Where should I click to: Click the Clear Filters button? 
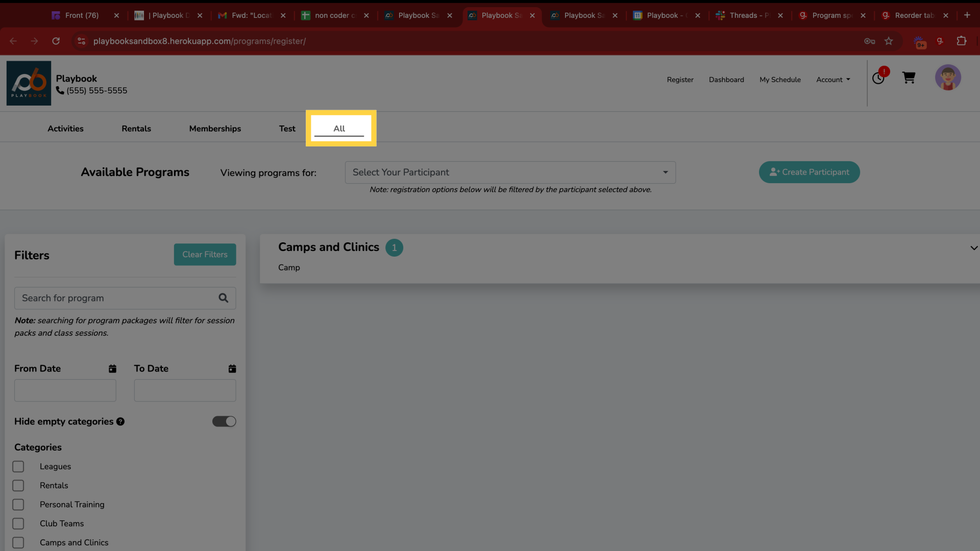point(205,254)
